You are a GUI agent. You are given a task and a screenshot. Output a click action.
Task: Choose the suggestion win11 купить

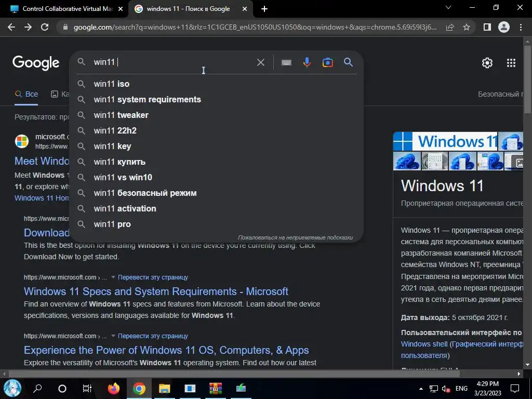pos(217,162)
